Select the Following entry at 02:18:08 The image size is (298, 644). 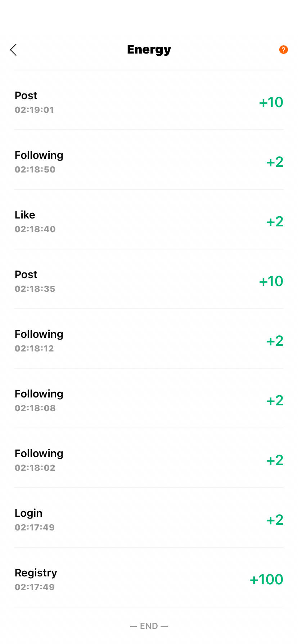tap(149, 399)
